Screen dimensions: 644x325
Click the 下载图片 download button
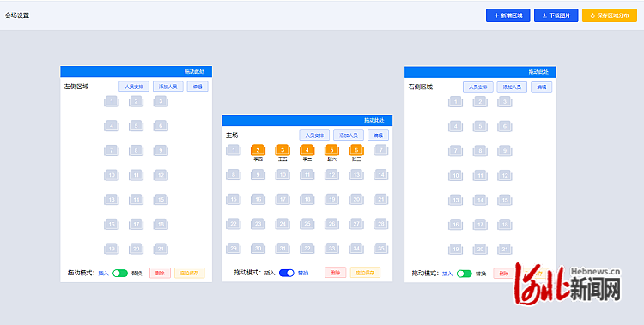coord(556,15)
